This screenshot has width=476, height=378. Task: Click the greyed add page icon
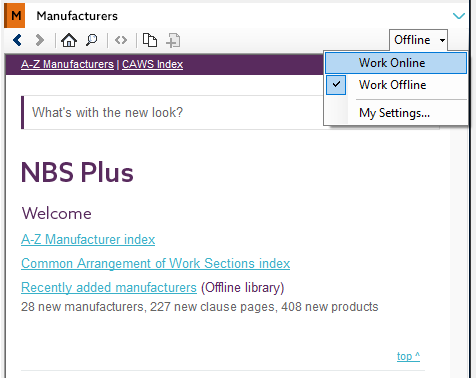pos(173,41)
